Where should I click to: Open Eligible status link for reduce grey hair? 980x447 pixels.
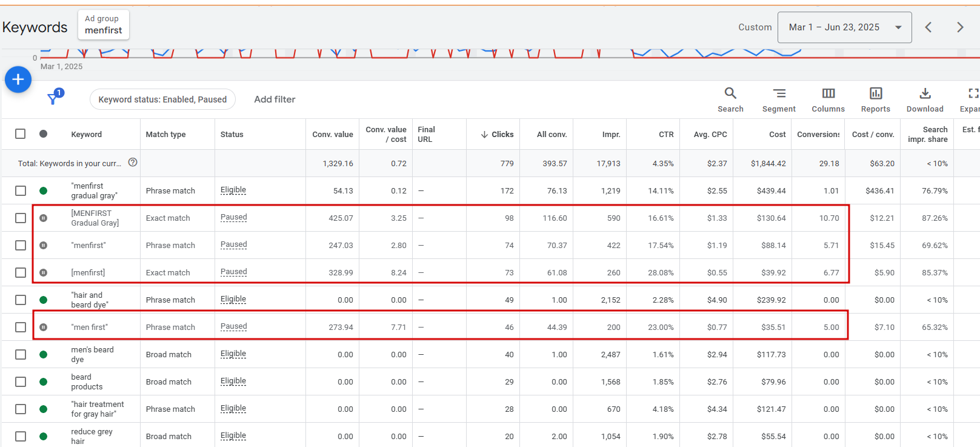pyautogui.click(x=233, y=435)
